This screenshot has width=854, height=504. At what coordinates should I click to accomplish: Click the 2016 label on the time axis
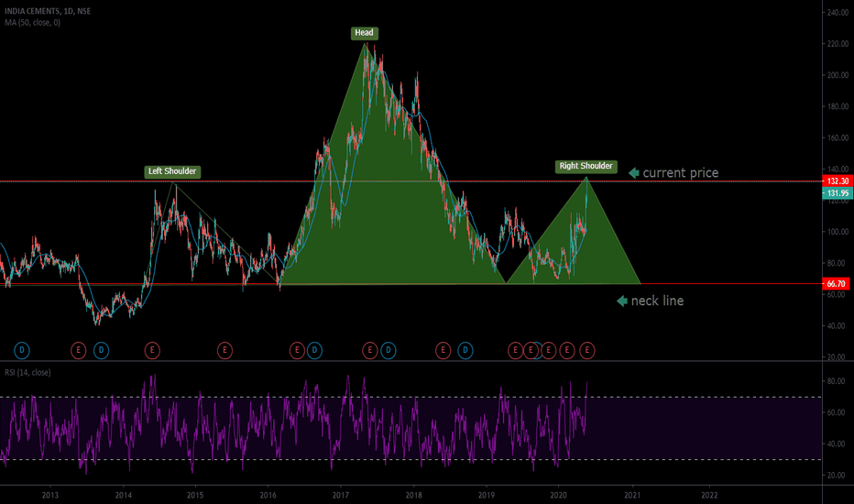click(x=268, y=495)
